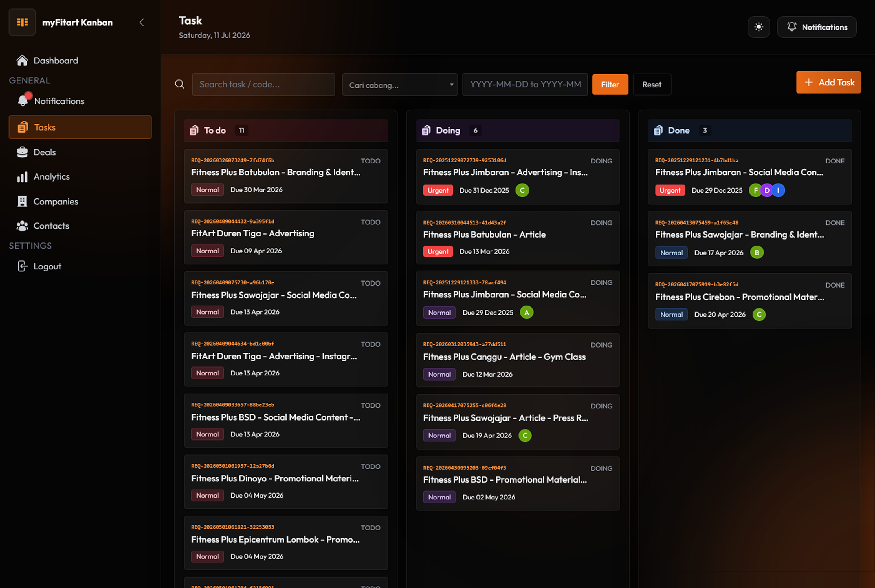The height and width of the screenshot is (588, 875).
Task: Focus the Search task / code field
Action: tap(263, 84)
